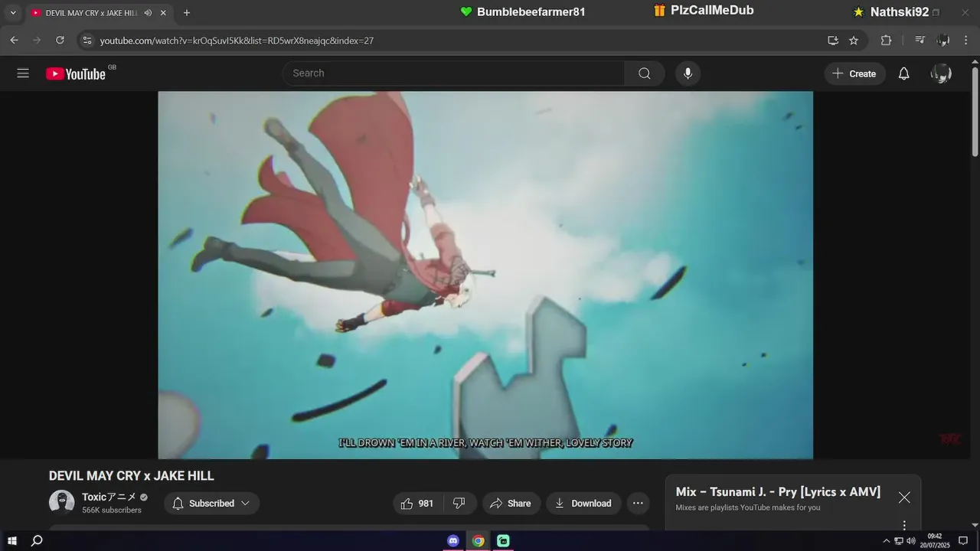Image resolution: width=980 pixels, height=551 pixels.
Task: Show hidden system tray icons
Action: (x=887, y=541)
